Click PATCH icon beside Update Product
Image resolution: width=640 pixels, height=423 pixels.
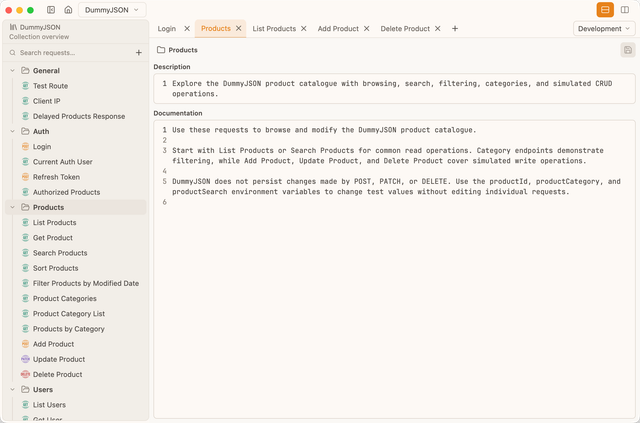click(25, 359)
